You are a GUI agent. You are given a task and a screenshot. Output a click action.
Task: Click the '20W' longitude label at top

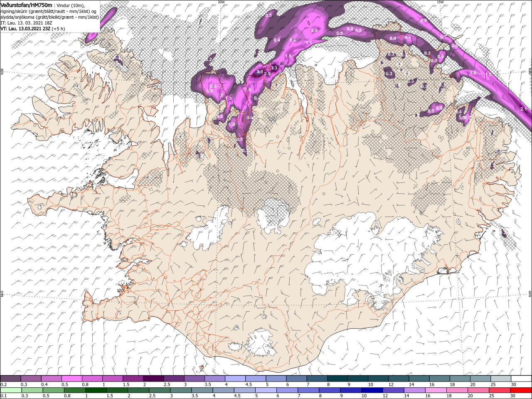tap(221, 2)
